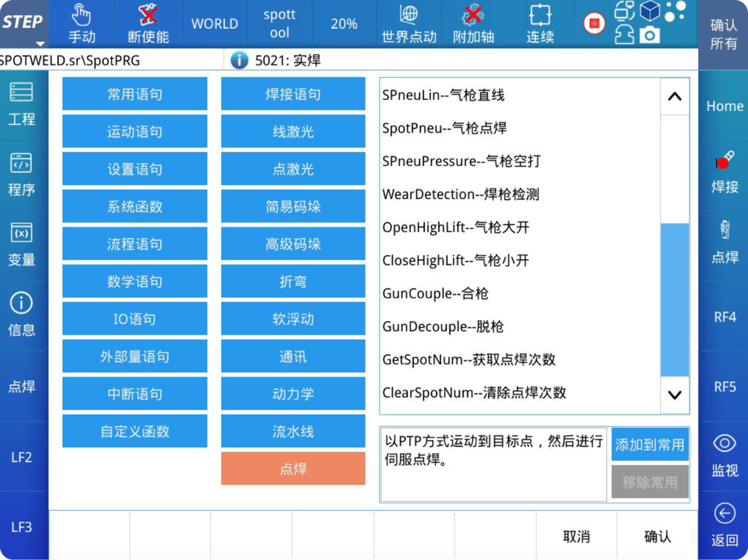
Task: Select the 常用语句 category
Action: tap(134, 94)
